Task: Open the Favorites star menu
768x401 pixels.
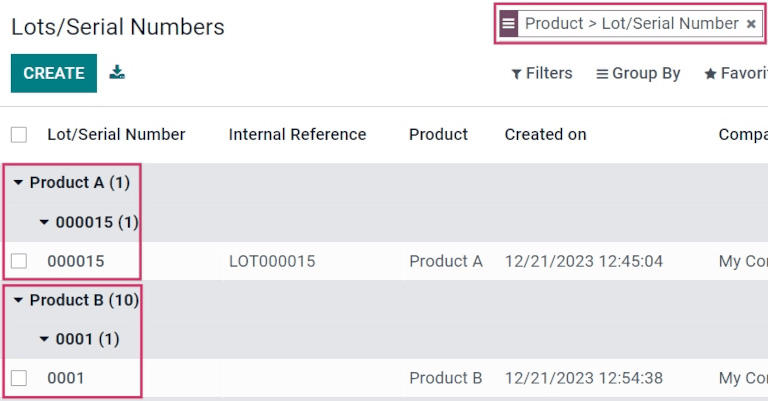Action: coord(735,73)
